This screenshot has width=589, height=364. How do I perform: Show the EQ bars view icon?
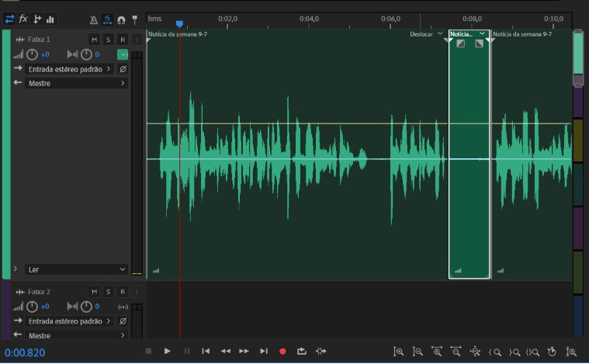(50, 19)
